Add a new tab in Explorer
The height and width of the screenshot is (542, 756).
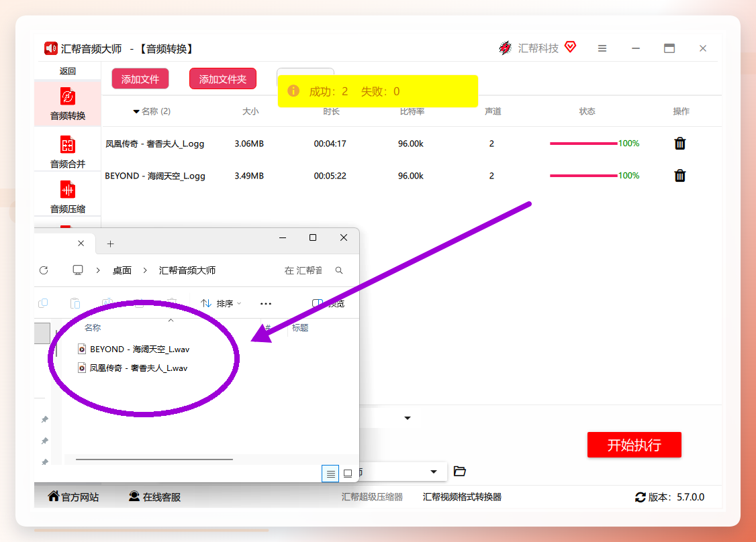pos(110,243)
